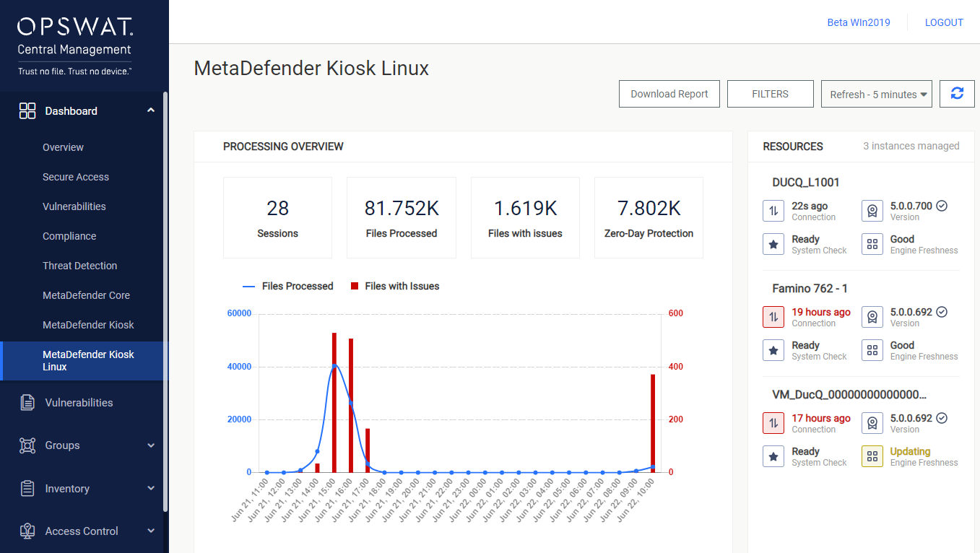Open DUCQ_L1001 instance name
The width and height of the screenshot is (980, 553).
click(805, 183)
